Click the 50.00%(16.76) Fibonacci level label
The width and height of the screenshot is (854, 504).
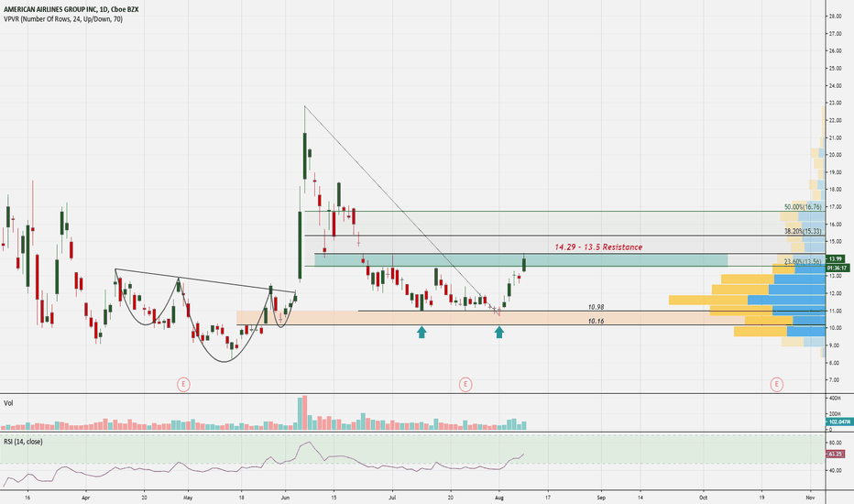(x=803, y=207)
